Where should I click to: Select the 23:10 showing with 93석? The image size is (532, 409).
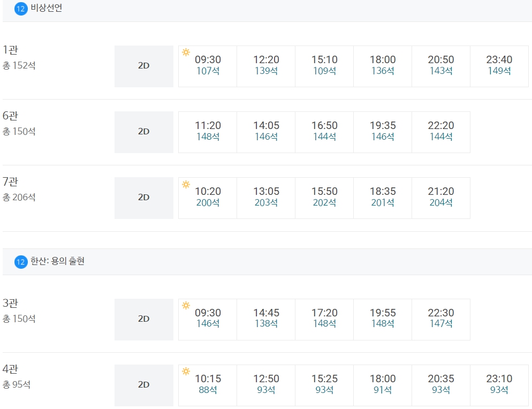pos(499,385)
